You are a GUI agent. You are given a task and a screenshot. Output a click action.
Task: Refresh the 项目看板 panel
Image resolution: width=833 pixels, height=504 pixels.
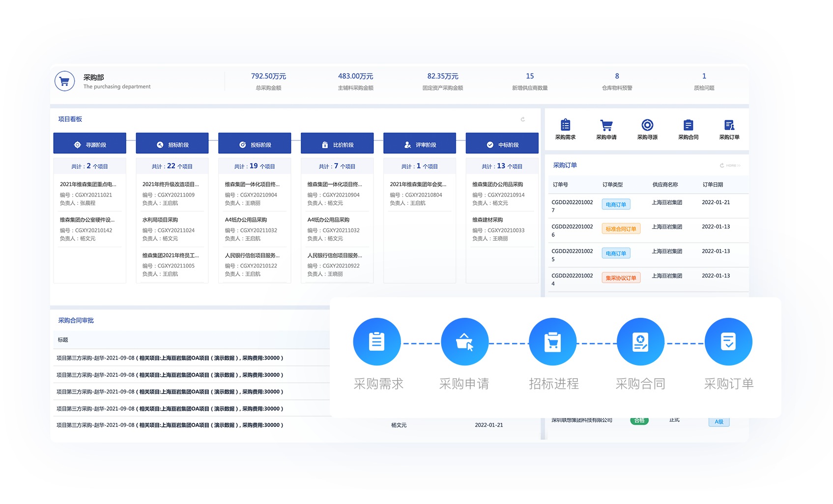523,119
